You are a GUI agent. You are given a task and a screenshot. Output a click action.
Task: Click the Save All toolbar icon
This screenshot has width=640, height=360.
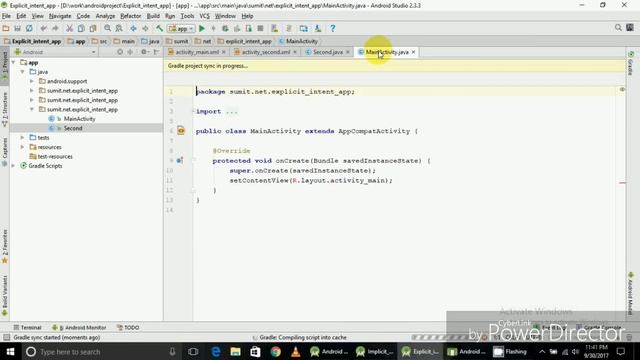pos(17,29)
